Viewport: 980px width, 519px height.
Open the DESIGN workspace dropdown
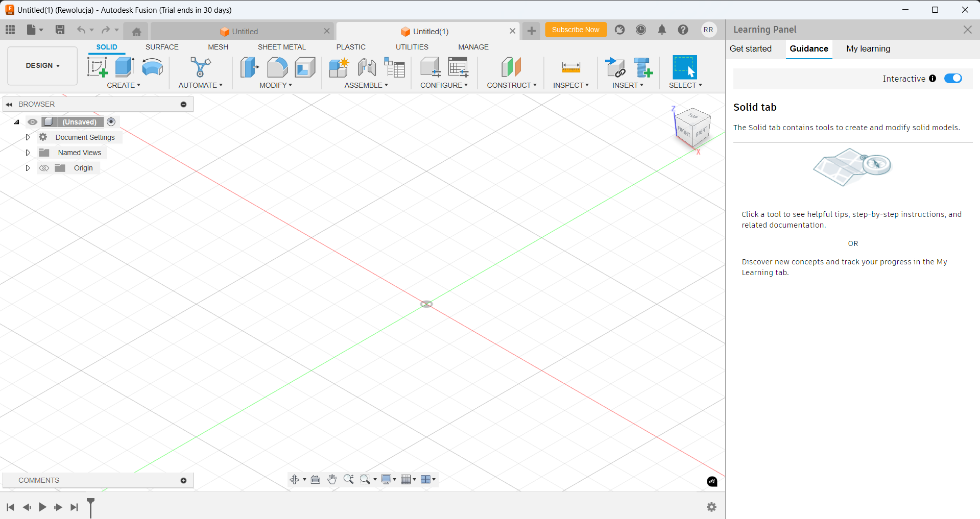(42, 66)
